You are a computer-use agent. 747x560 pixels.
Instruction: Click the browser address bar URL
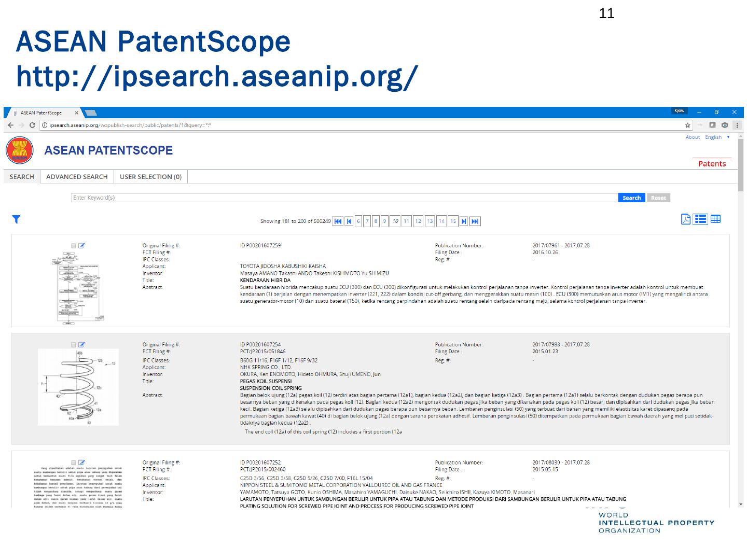coord(131,125)
